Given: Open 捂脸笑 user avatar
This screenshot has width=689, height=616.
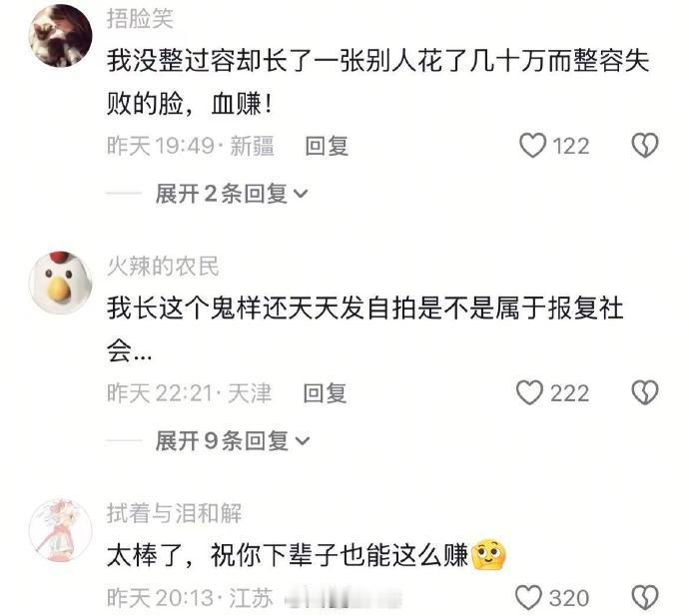Looking at the screenshot, I should tap(60, 35).
